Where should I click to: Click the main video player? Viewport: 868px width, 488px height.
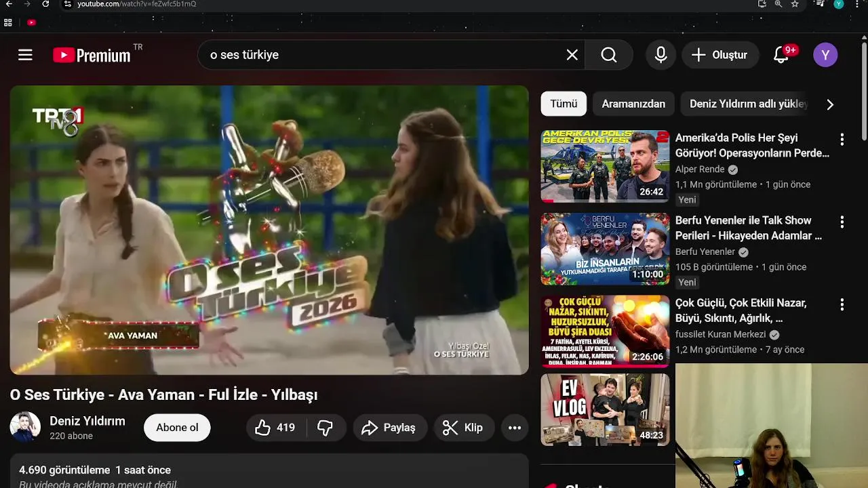(x=269, y=230)
